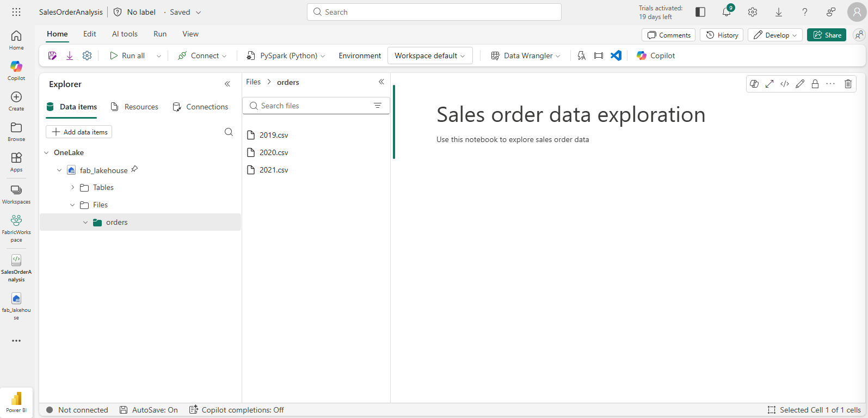Open the Workspace default environment dropdown

(430, 56)
